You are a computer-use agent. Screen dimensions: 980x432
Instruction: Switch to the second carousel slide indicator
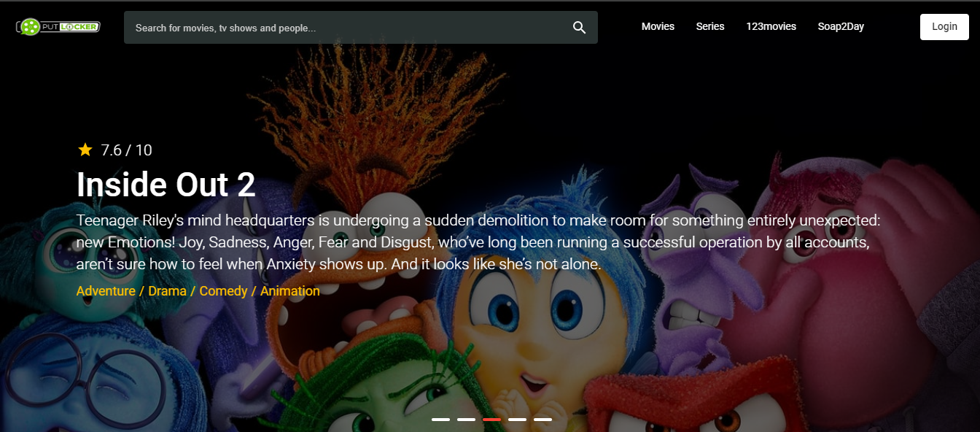(466, 420)
